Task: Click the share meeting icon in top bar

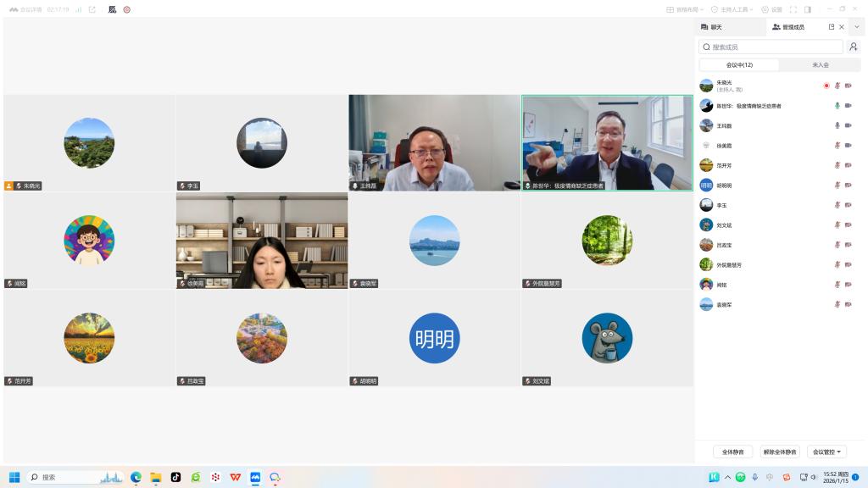Action: pos(92,9)
